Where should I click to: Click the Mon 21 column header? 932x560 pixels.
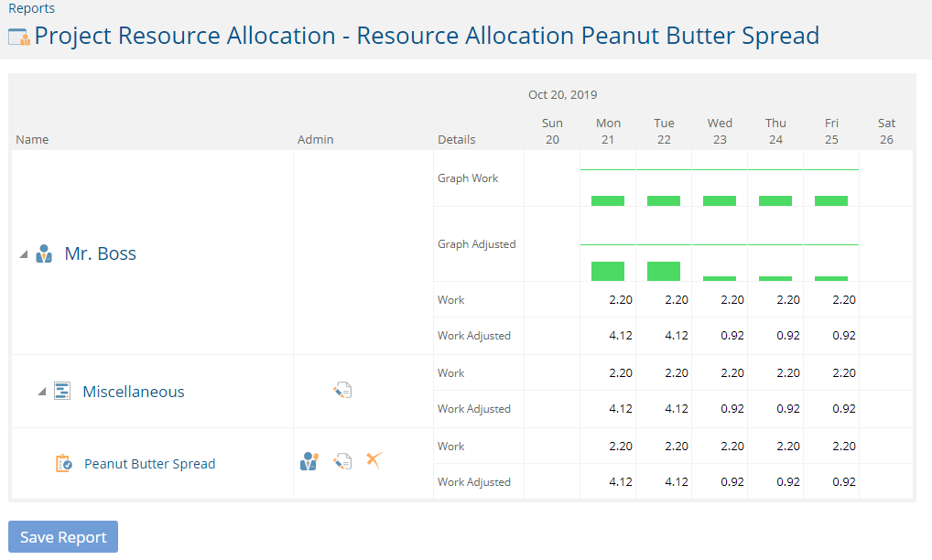tap(608, 131)
